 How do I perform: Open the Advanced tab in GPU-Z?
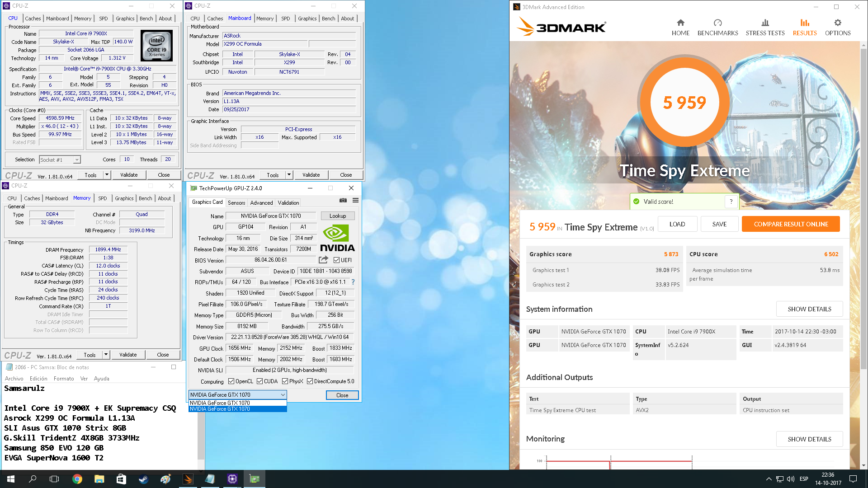[261, 203]
